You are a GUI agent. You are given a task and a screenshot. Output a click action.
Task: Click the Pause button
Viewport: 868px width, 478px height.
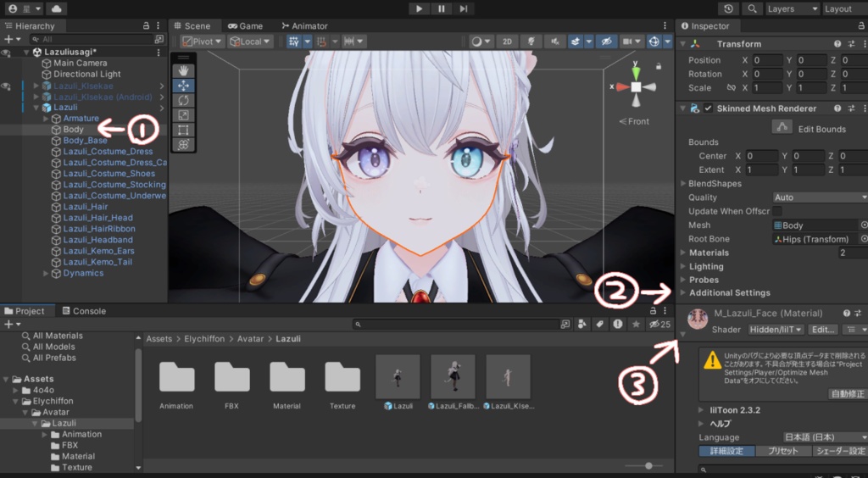click(x=441, y=8)
